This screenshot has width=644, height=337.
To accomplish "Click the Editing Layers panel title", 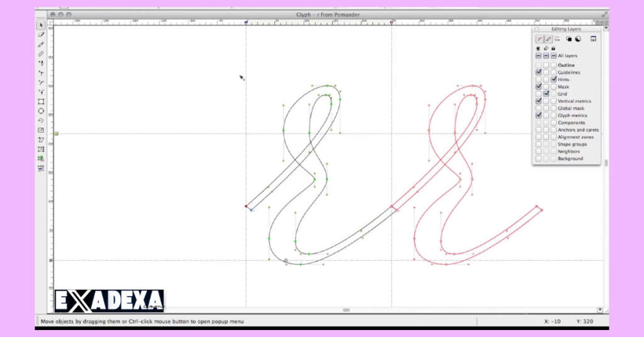I will click(x=566, y=29).
